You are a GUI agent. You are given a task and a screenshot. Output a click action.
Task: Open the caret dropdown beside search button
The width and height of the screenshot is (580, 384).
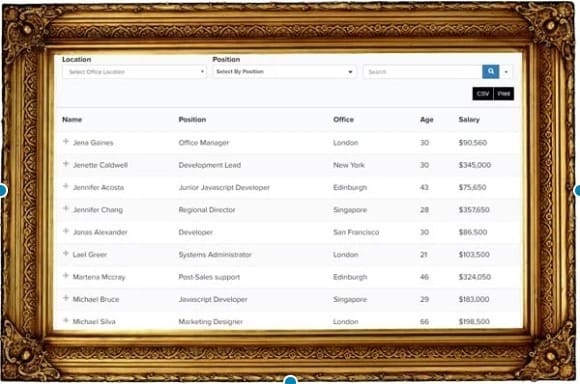(x=506, y=72)
